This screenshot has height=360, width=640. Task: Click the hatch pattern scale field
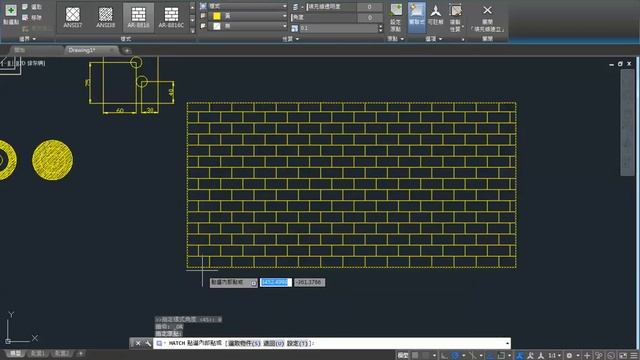pyautogui.click(x=338, y=28)
